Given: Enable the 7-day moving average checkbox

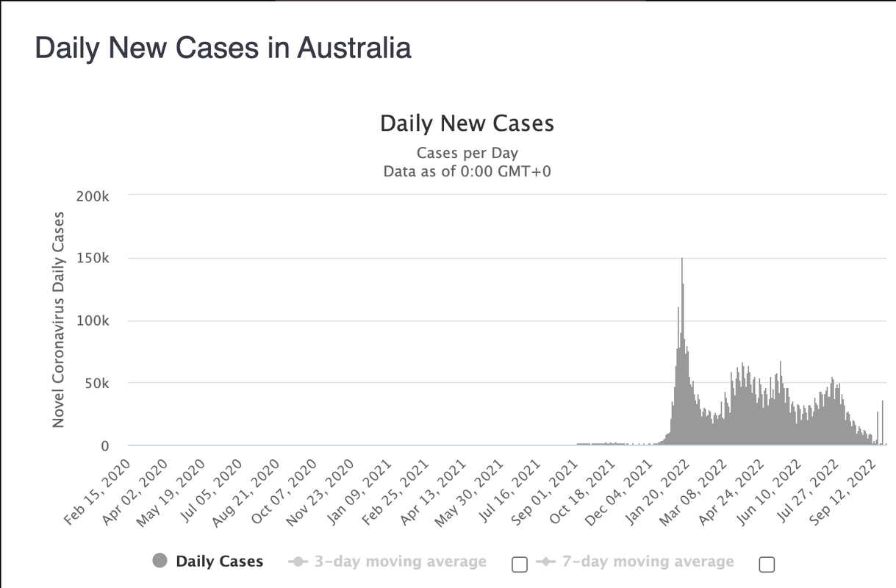Looking at the screenshot, I should pyautogui.click(x=767, y=564).
